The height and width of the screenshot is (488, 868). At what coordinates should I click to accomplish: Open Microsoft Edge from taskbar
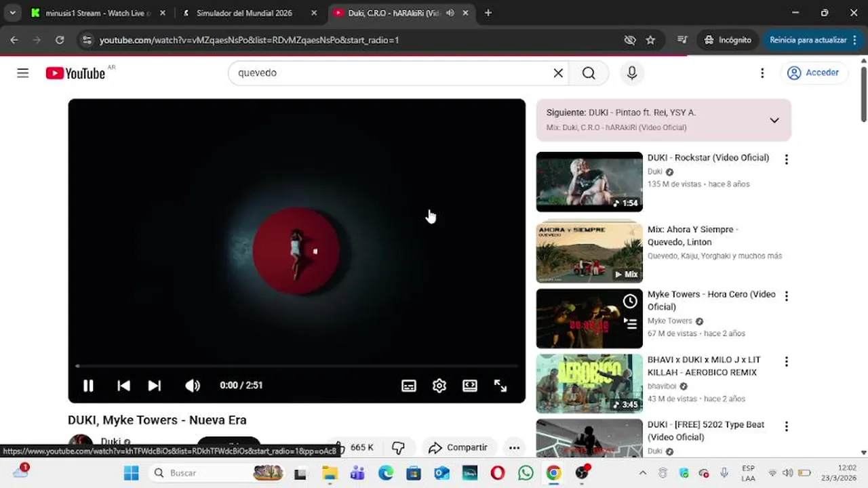click(x=386, y=473)
